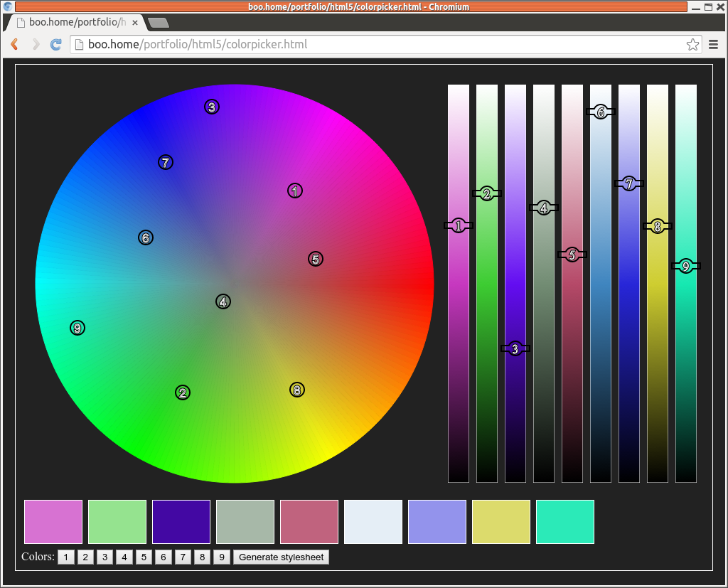Bookmark this page with the star icon
Screen dimensions: 728x588
[692, 45]
